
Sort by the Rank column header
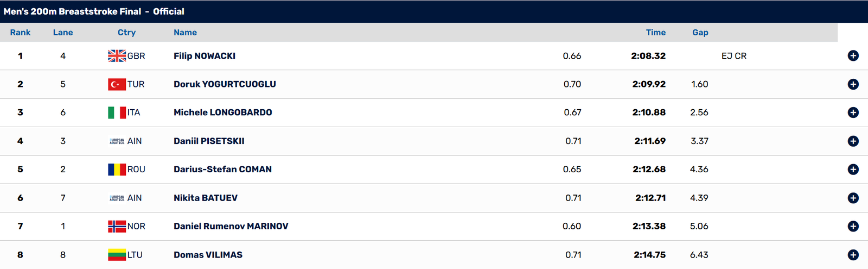(x=20, y=33)
